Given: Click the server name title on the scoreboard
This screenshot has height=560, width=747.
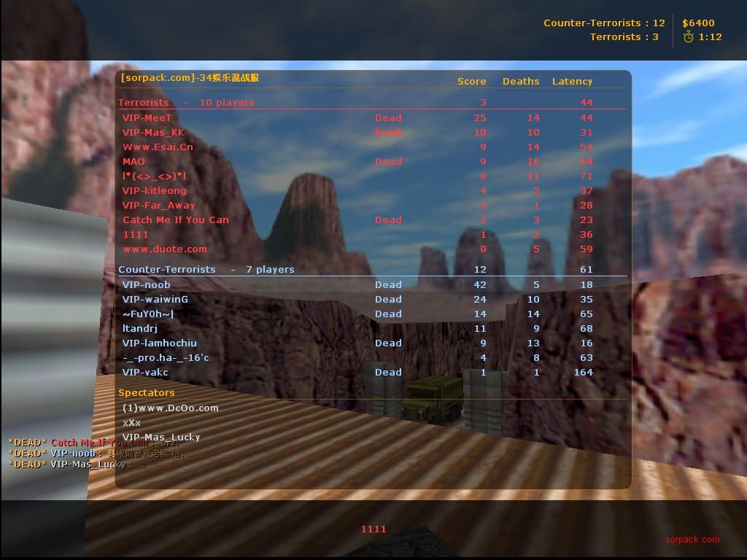Looking at the screenshot, I should point(190,78).
